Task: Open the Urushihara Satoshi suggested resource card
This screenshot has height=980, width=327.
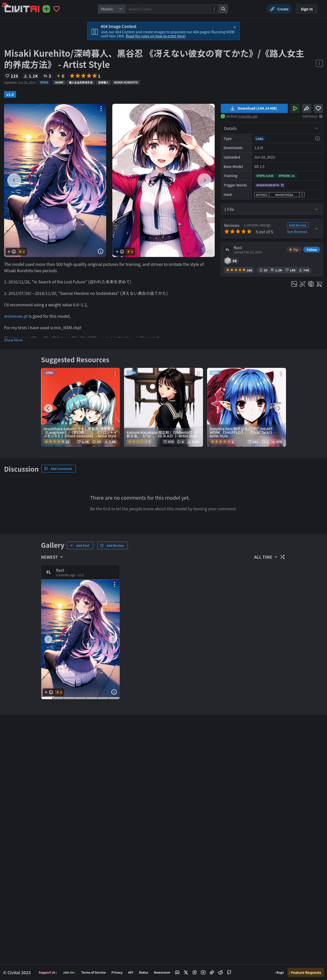Action: tap(80, 407)
